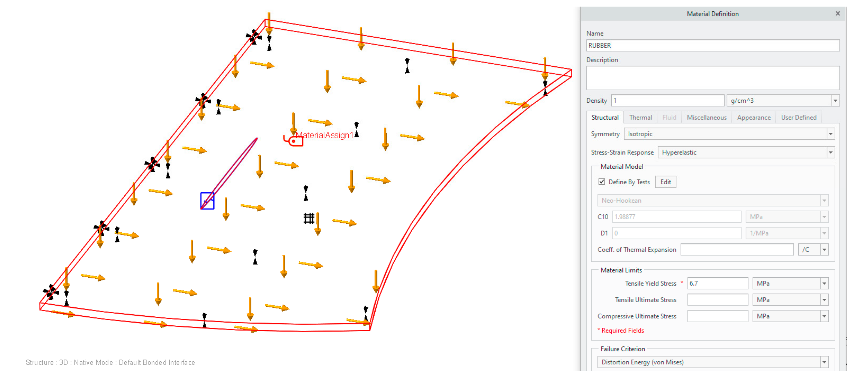
Task: Open the thermal expansion /C units dropdown
Action: coord(824,250)
